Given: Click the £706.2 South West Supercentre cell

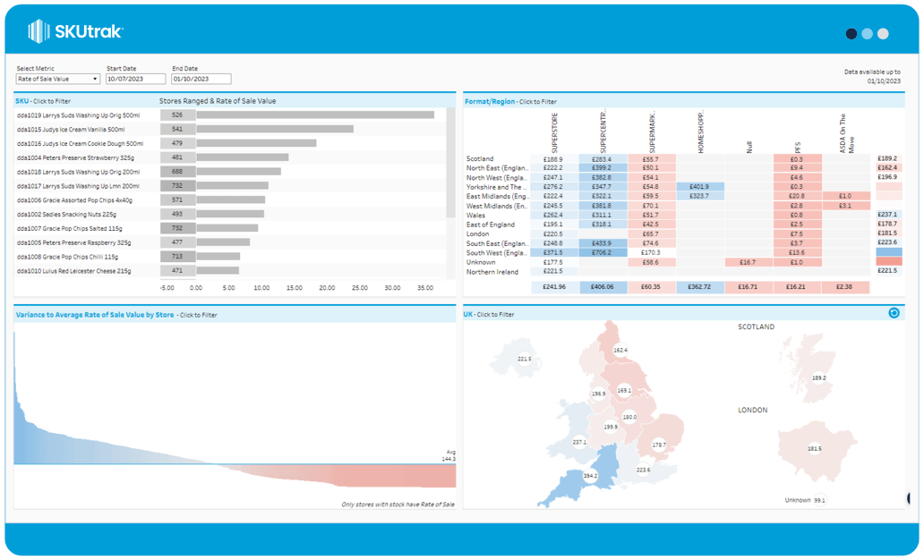Looking at the screenshot, I should coord(602,253).
